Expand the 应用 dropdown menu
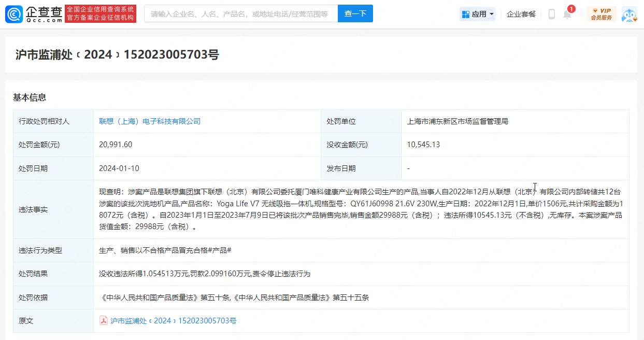 pyautogui.click(x=478, y=14)
